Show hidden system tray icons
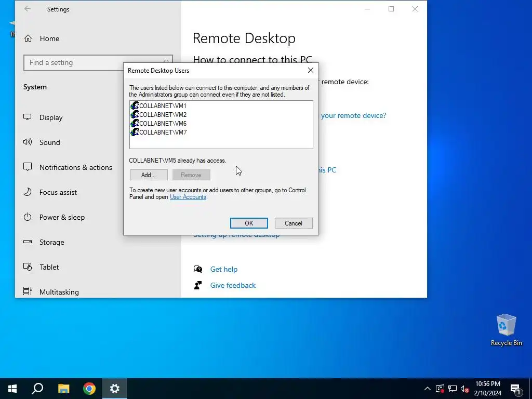 click(428, 389)
